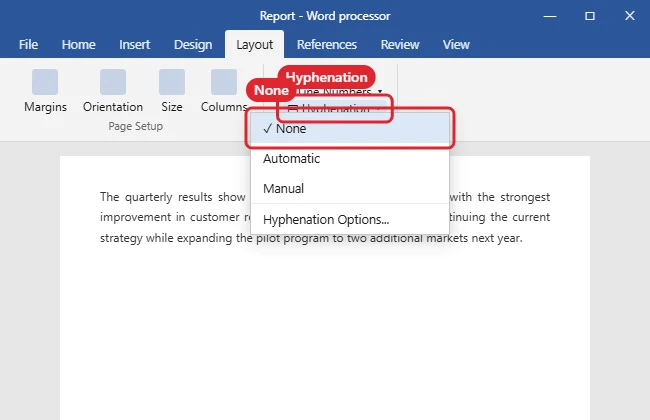Viewport: 650px width, 420px height.
Task: Switch to the Home tab
Action: [x=78, y=44]
